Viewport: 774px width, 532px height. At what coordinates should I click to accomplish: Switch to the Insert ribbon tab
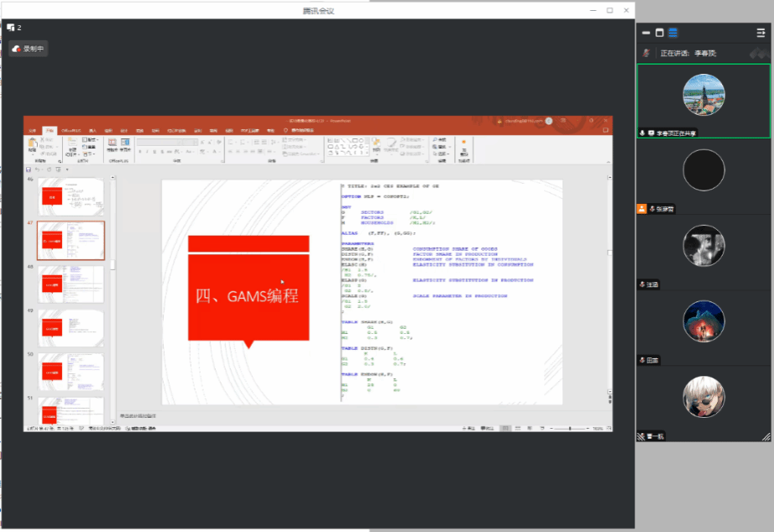(x=92, y=131)
